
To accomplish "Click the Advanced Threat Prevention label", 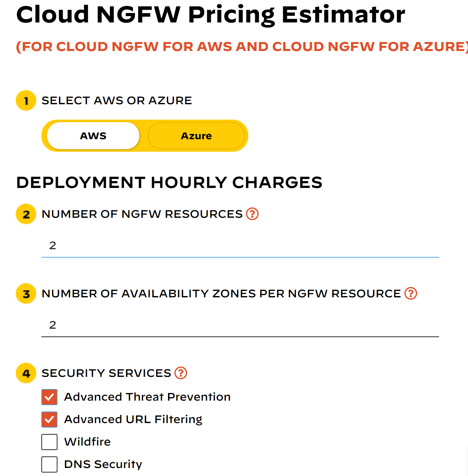I will (148, 397).
